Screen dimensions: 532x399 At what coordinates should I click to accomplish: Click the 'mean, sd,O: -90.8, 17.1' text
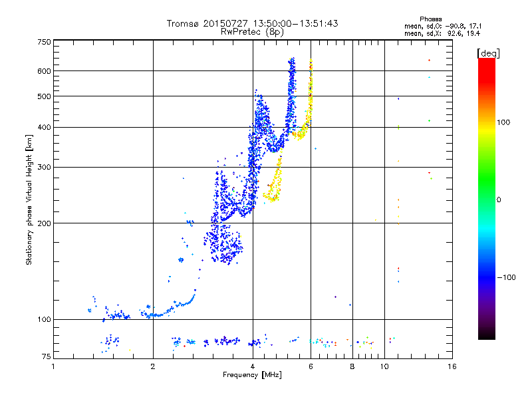pos(443,26)
